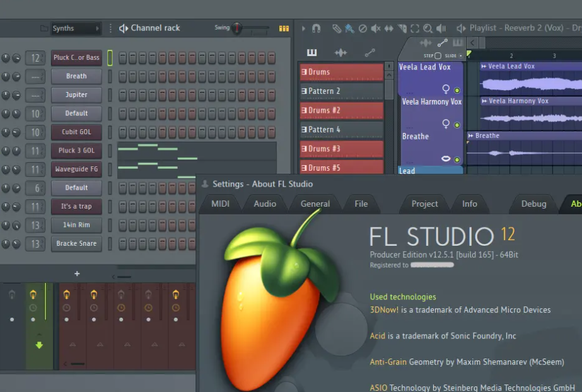This screenshot has width=582, height=392.
Task: Select the Playback speaker tool in Playlist
Action: (441, 28)
